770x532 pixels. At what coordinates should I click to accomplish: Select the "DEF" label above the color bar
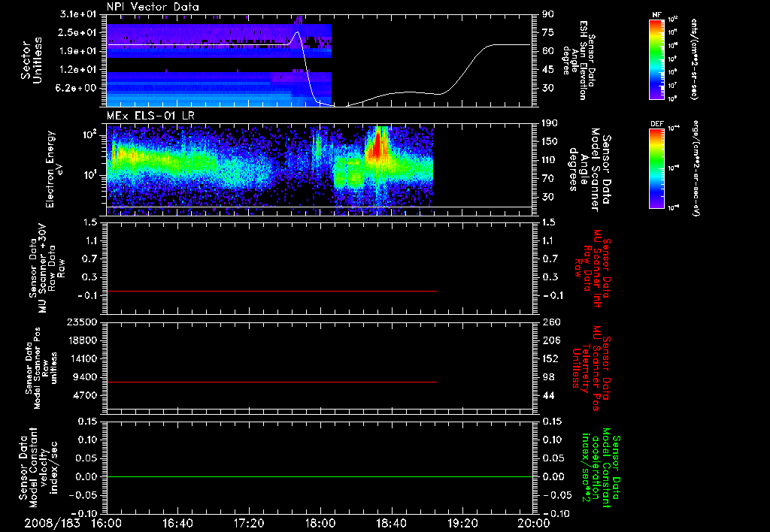pyautogui.click(x=657, y=124)
